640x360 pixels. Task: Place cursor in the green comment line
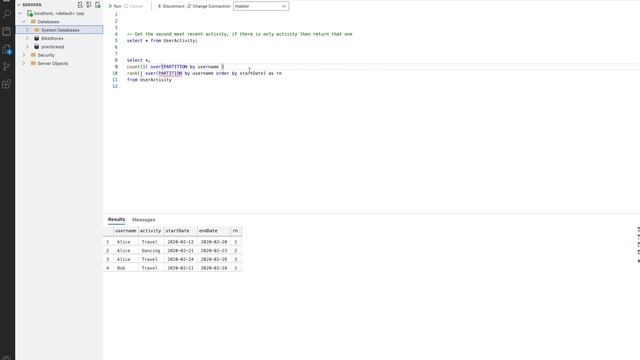point(240,34)
